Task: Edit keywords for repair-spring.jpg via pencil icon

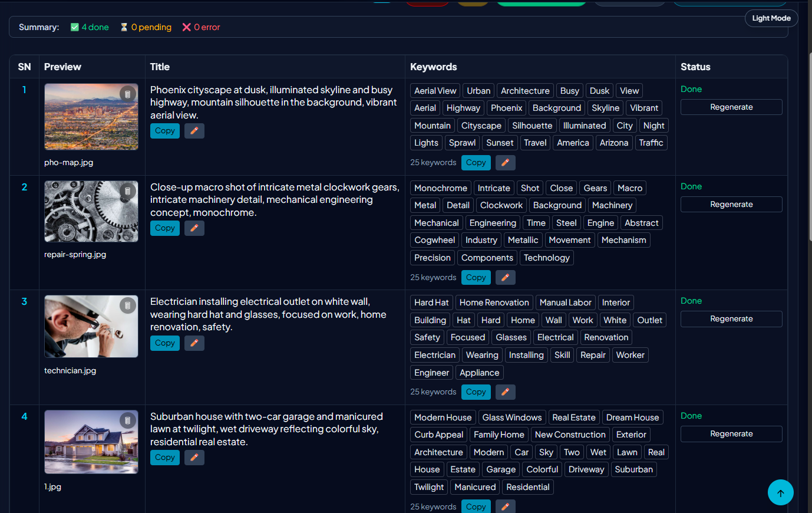Action: click(x=505, y=277)
